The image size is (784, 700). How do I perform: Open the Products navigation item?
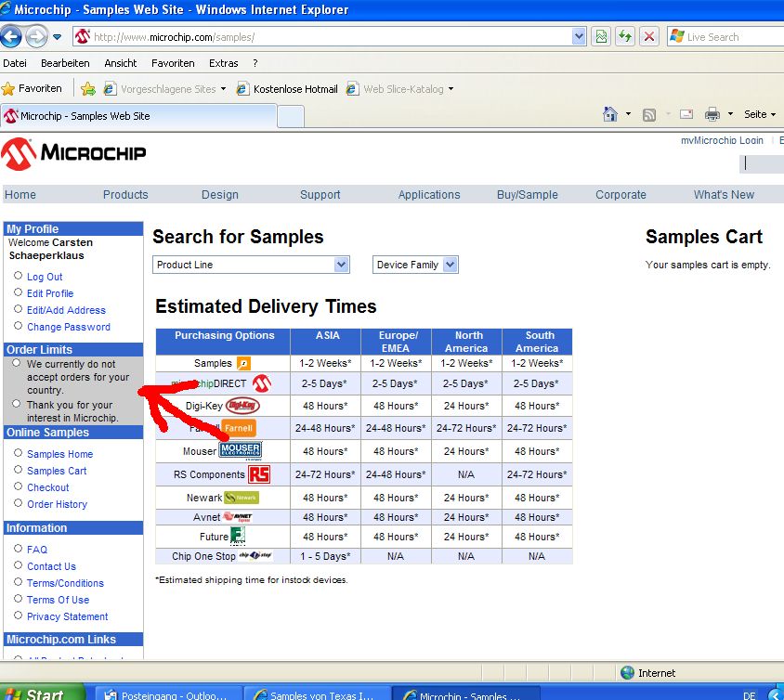pyautogui.click(x=125, y=195)
